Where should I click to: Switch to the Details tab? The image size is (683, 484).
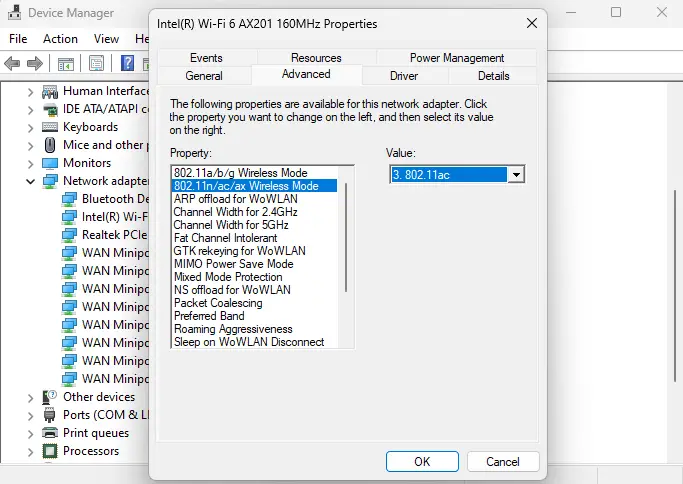pyautogui.click(x=493, y=76)
